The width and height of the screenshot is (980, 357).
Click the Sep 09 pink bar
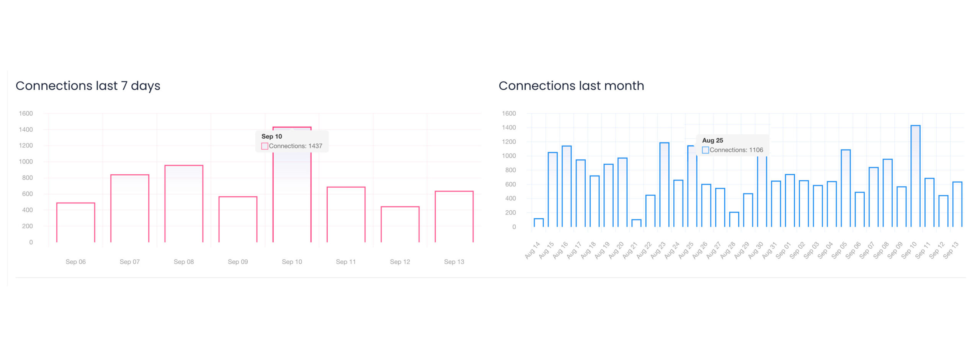[x=238, y=219]
